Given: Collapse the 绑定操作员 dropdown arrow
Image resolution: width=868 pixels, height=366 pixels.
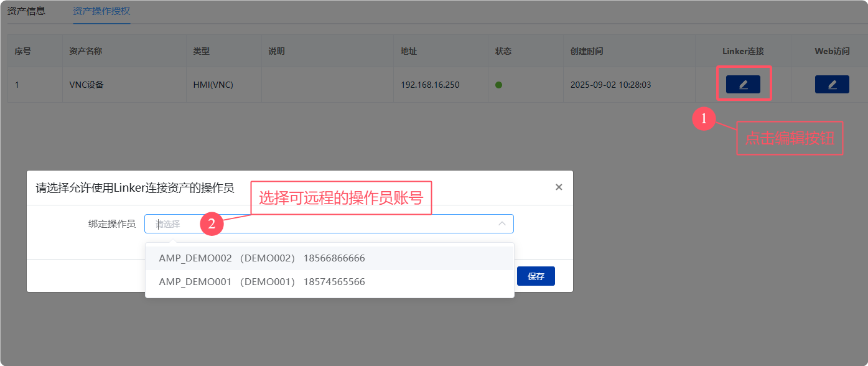Looking at the screenshot, I should click(502, 223).
